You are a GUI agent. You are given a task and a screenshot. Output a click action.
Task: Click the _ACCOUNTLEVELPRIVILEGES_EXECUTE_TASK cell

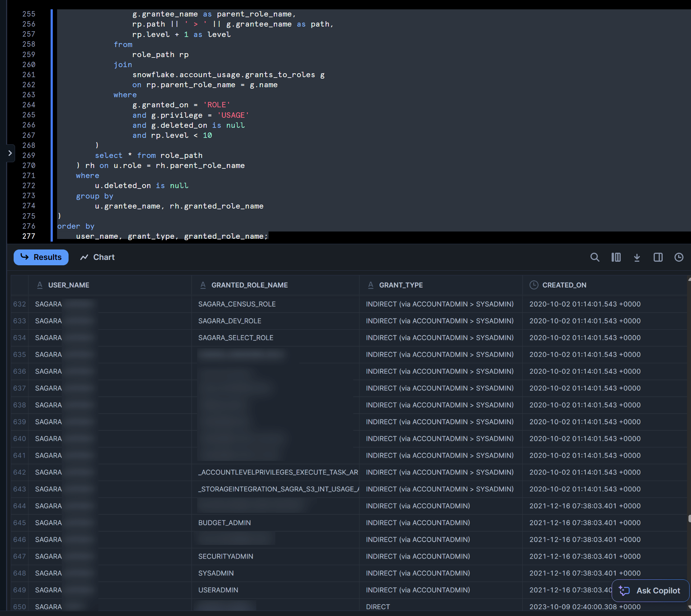[276, 472]
